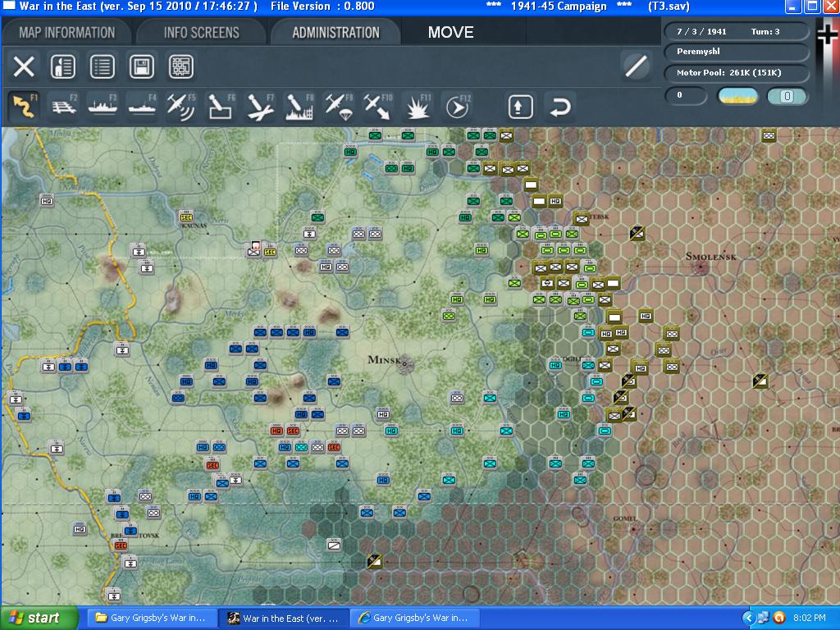Screen dimensions: 840x630
Task: Select the yellow SEC counter at Kaunas
Action: [186, 217]
